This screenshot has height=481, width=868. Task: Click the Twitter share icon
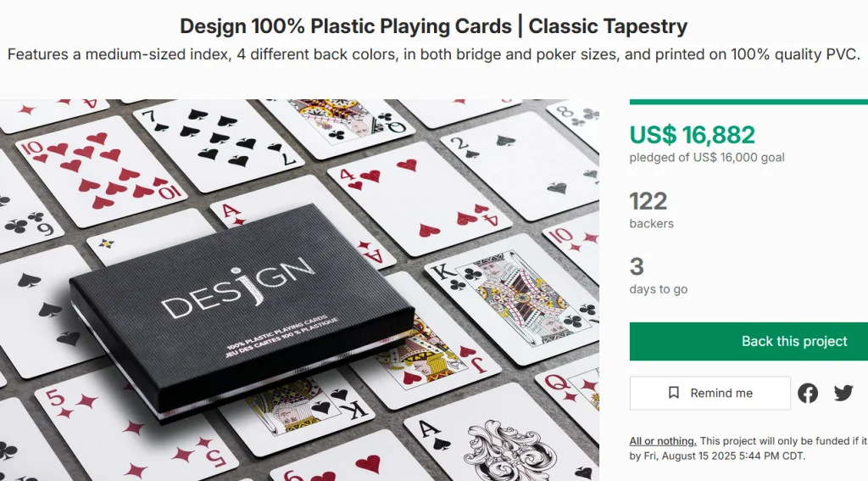coord(843,393)
